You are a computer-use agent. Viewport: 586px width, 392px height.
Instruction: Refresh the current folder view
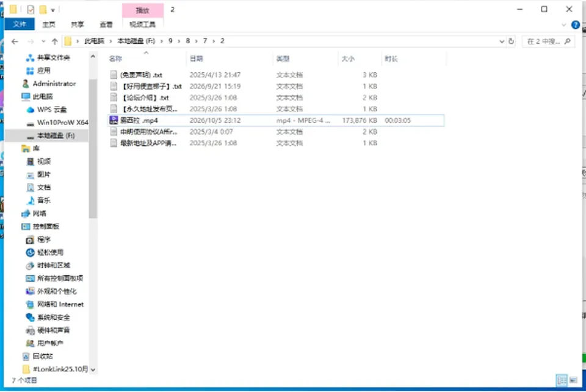tap(512, 41)
